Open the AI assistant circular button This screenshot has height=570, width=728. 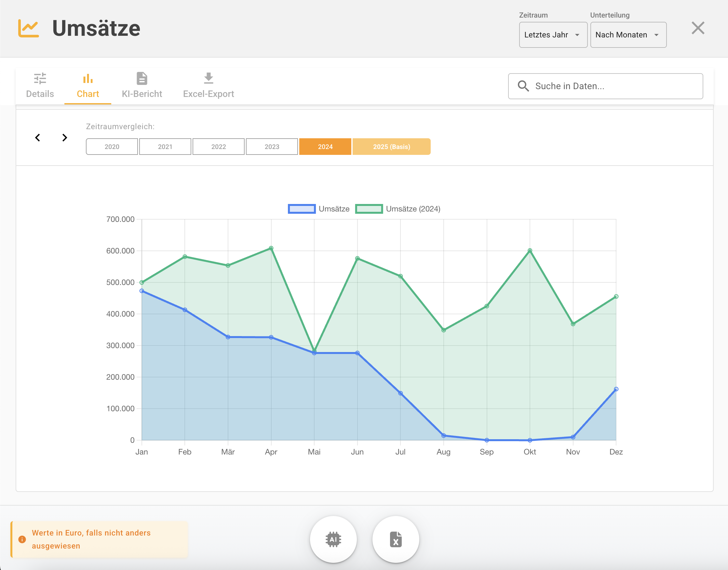(333, 539)
